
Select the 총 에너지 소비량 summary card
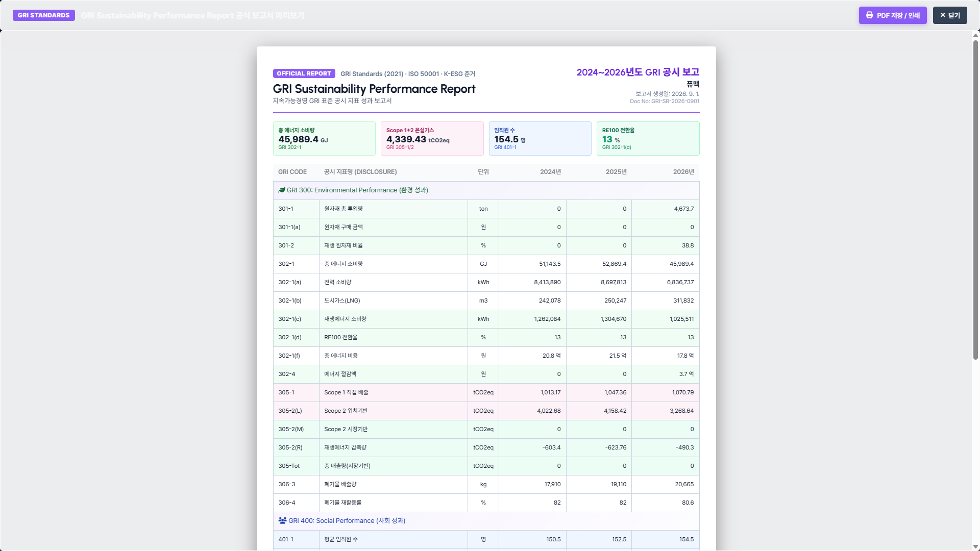(x=324, y=138)
